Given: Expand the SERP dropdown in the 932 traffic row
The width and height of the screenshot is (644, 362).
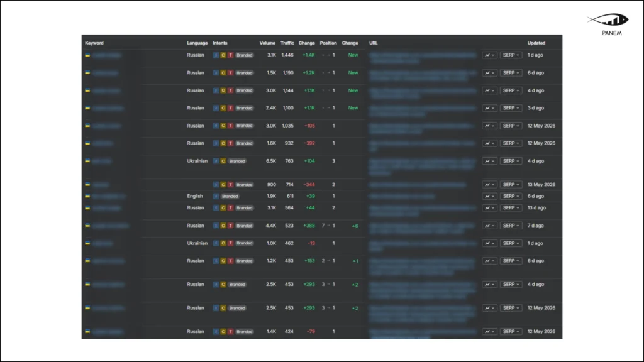Looking at the screenshot, I should click(511, 143).
